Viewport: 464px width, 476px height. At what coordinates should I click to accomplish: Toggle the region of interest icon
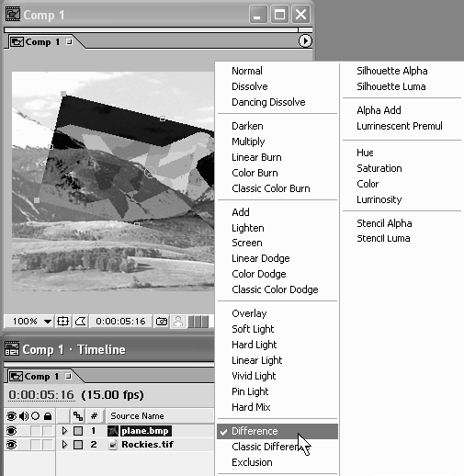[x=81, y=322]
